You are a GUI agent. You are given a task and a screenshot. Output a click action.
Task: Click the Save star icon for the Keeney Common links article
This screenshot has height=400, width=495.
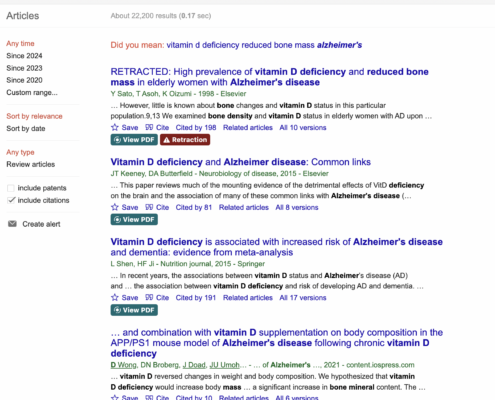115,207
